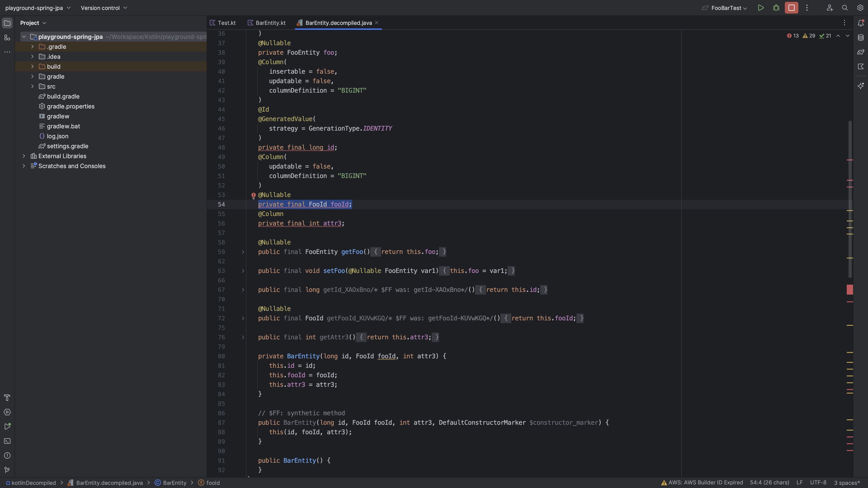
Task: Open the Notifications bell panel
Action: (861, 23)
